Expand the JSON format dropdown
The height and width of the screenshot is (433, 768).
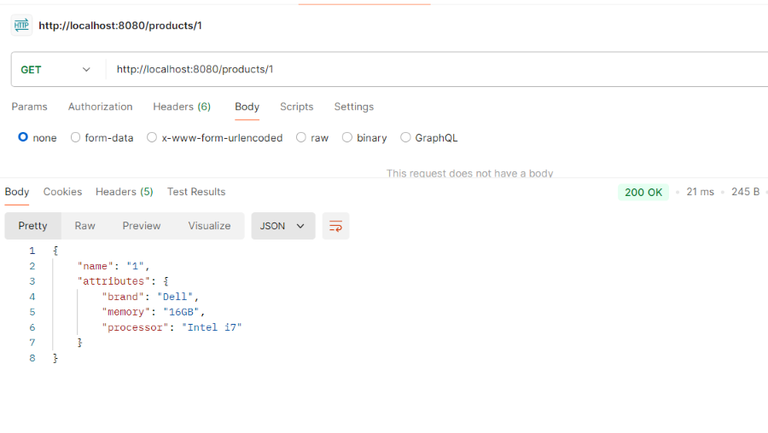pyautogui.click(x=283, y=226)
